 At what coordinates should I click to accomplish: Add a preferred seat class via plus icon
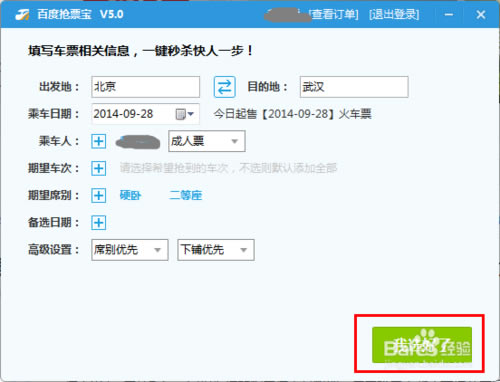coord(99,195)
